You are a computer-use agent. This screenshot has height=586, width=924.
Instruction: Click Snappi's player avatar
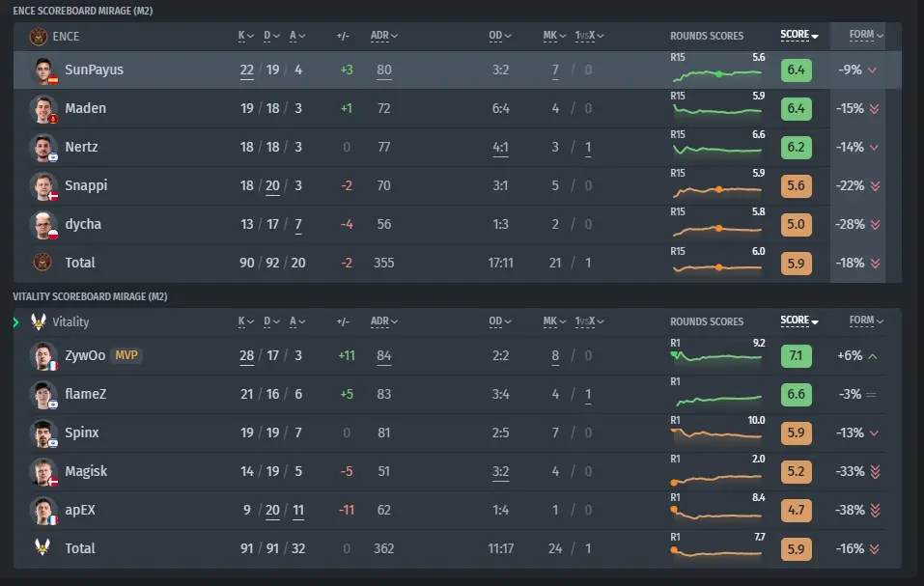click(x=43, y=186)
